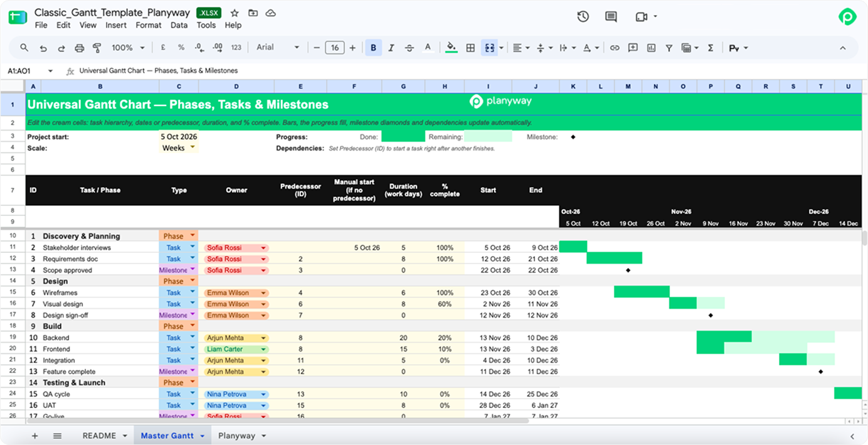Collapse the toolbar with chevron

(x=842, y=48)
